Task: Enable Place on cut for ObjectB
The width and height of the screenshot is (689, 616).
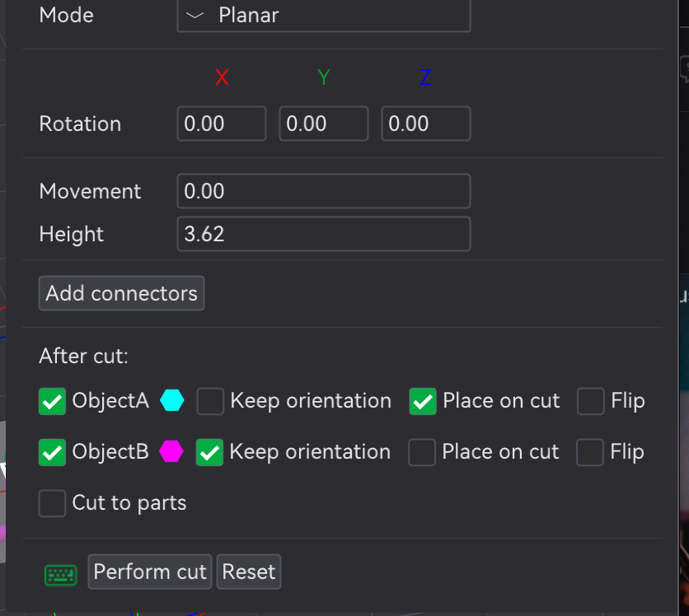Action: pos(422,452)
